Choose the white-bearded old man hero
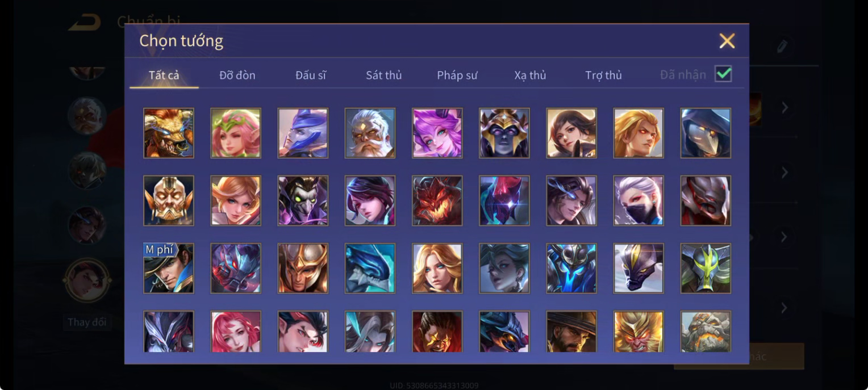868x390 pixels. (x=370, y=133)
